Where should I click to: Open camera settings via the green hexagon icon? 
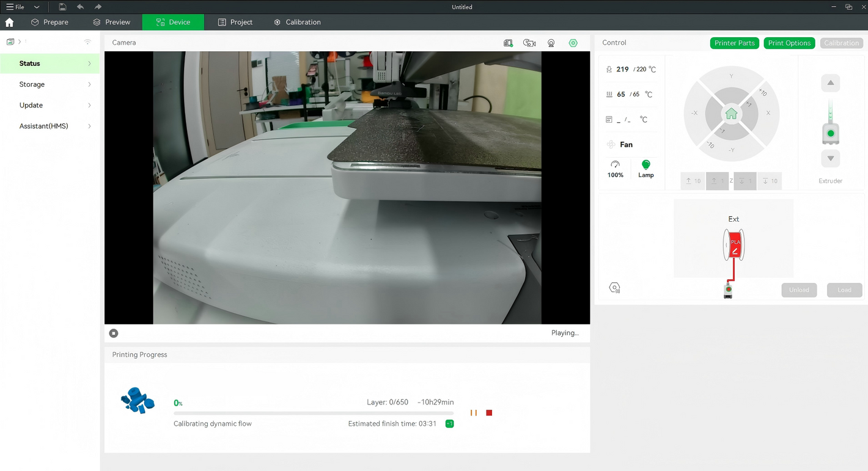coord(573,43)
